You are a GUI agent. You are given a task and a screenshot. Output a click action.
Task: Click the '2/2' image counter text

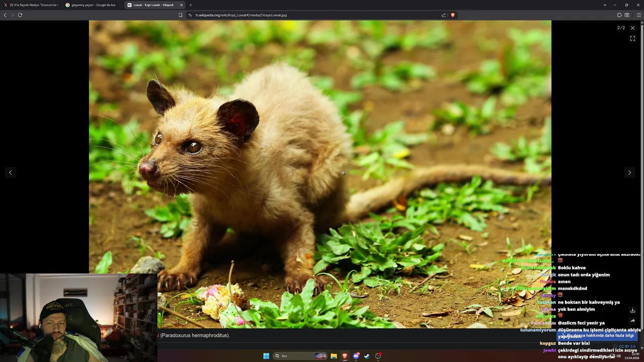(x=621, y=28)
